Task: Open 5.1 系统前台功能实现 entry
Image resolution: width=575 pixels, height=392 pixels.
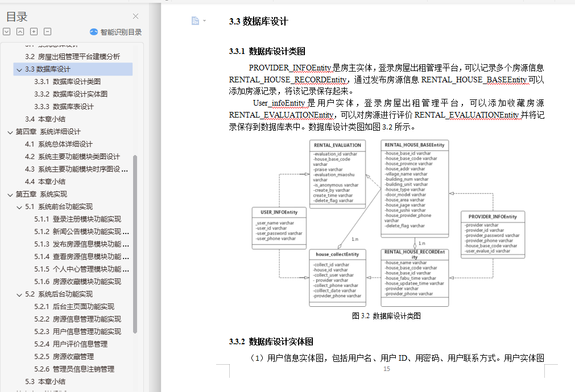Action: pos(59,207)
